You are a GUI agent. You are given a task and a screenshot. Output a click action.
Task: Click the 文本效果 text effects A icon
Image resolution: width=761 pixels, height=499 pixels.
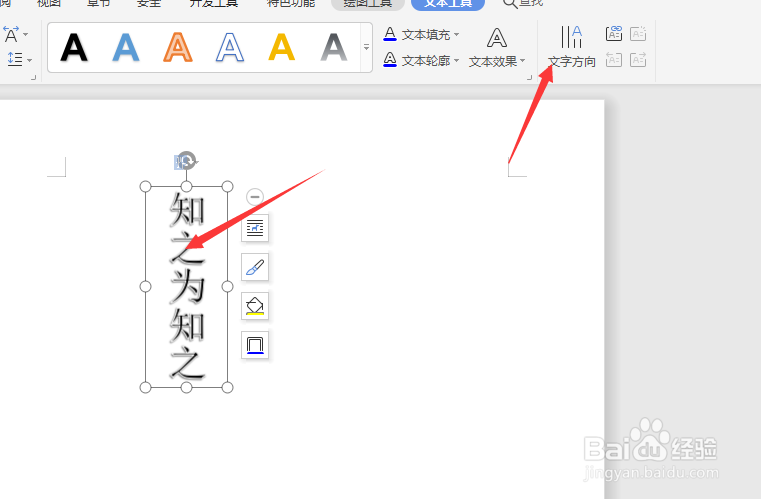click(x=497, y=38)
